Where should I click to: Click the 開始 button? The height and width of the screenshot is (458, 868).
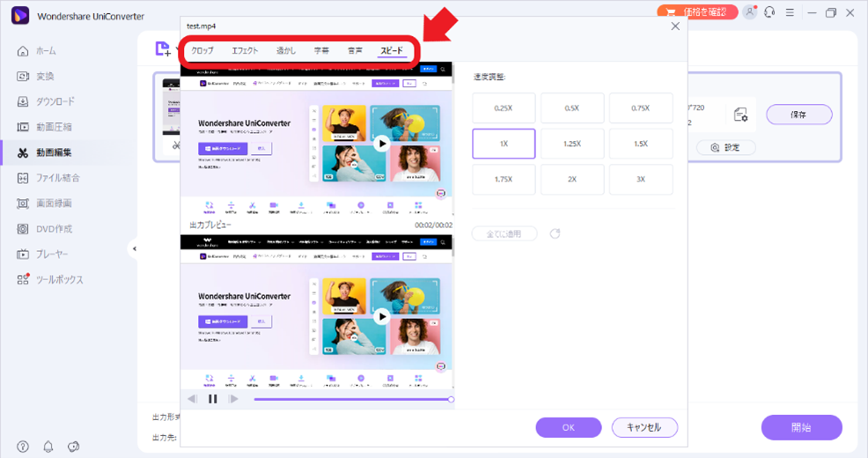coord(802,427)
